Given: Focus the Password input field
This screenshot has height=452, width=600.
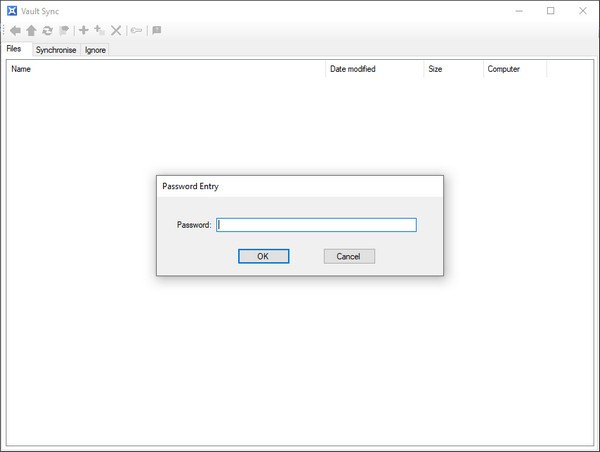Looking at the screenshot, I should (x=316, y=225).
